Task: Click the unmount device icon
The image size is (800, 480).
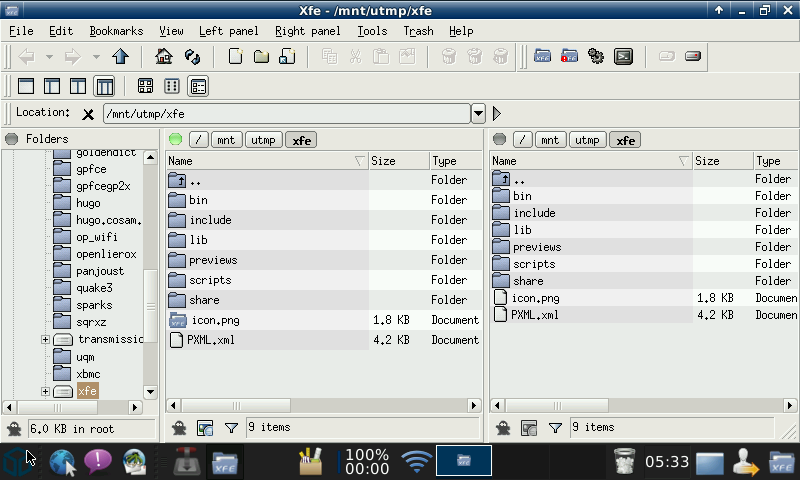Action: [693, 56]
